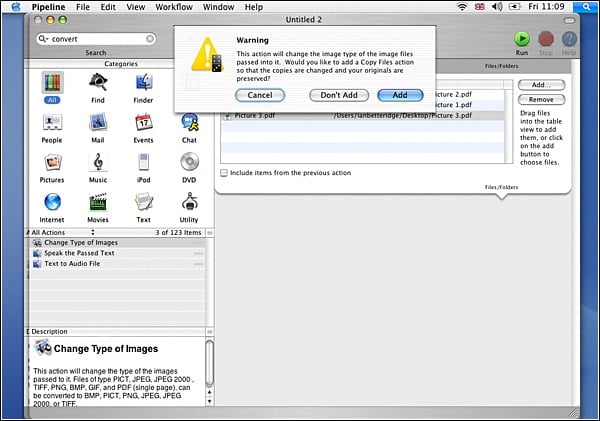This screenshot has width=600, height=421.
Task: Select the Text category icon
Action: point(143,202)
